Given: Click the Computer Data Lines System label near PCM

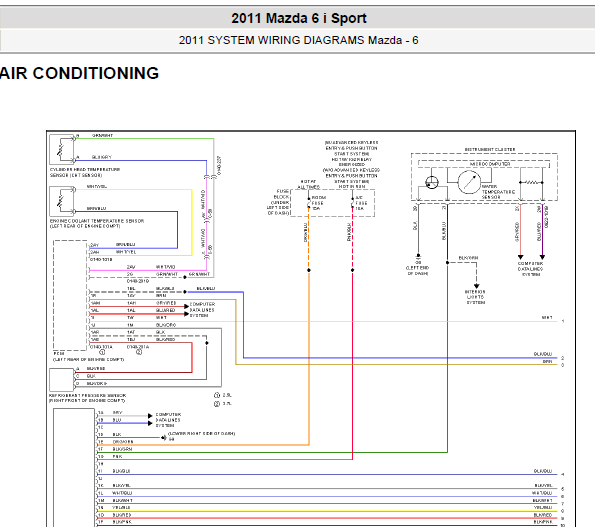Looking at the screenshot, I should point(202,310).
